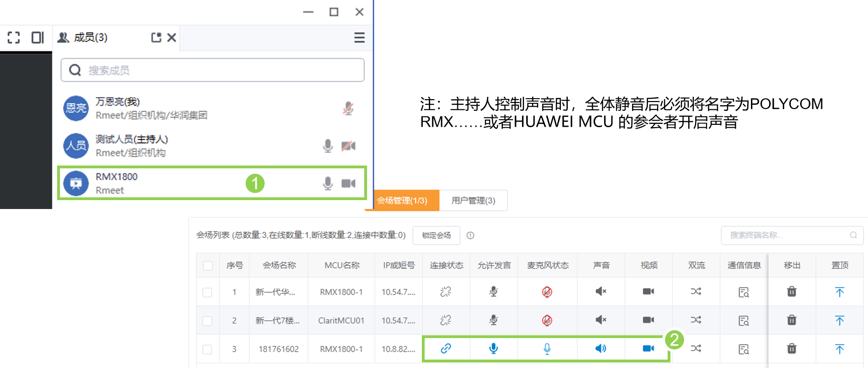868x368 pixels.
Task: Pin row 1 venue to top
Action: click(x=839, y=292)
